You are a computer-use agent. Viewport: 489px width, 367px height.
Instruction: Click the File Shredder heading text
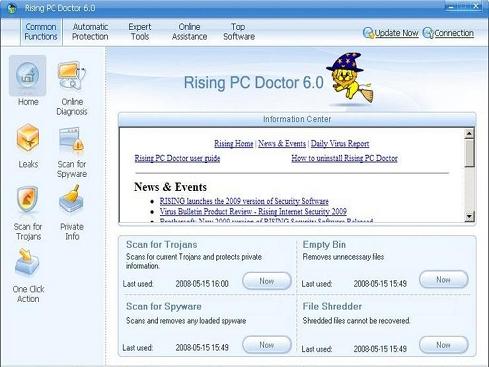332,307
